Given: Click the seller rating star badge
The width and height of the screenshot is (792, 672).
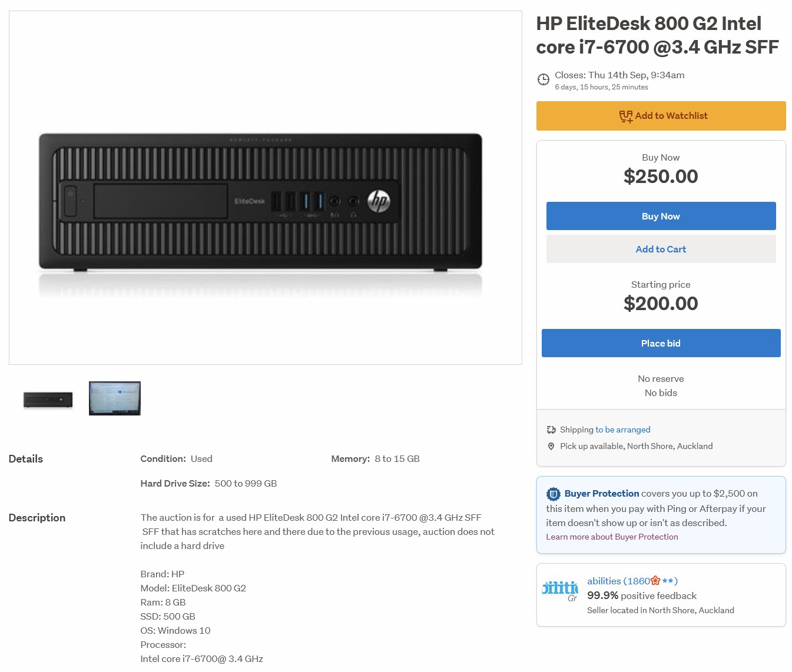Looking at the screenshot, I should [x=655, y=581].
